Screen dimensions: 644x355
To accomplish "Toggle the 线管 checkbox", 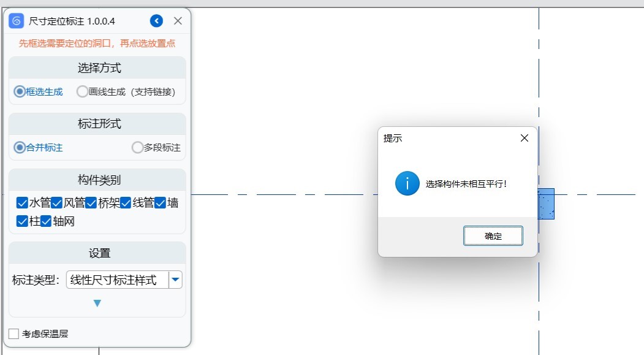I will coord(126,203).
